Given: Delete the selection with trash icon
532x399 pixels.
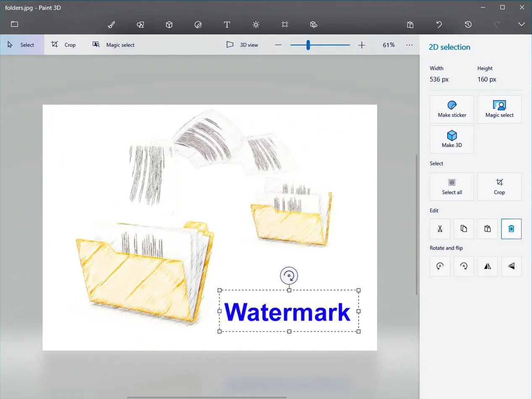Looking at the screenshot, I should [511, 229].
